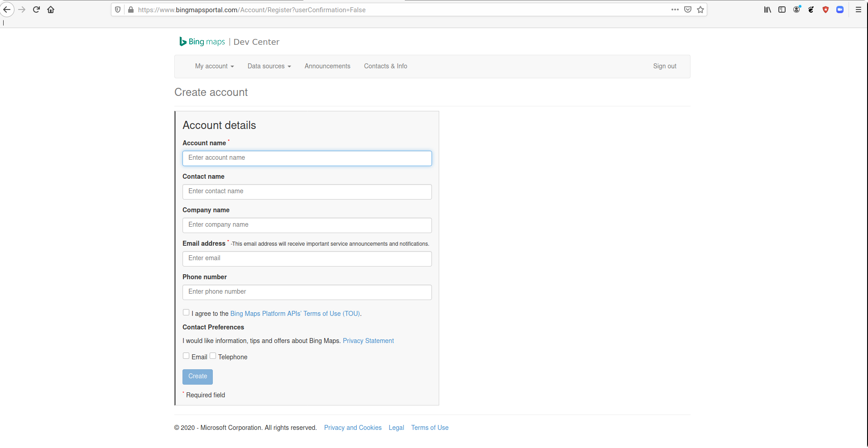Click the Dev Center title text
868x448 pixels.
256,42
